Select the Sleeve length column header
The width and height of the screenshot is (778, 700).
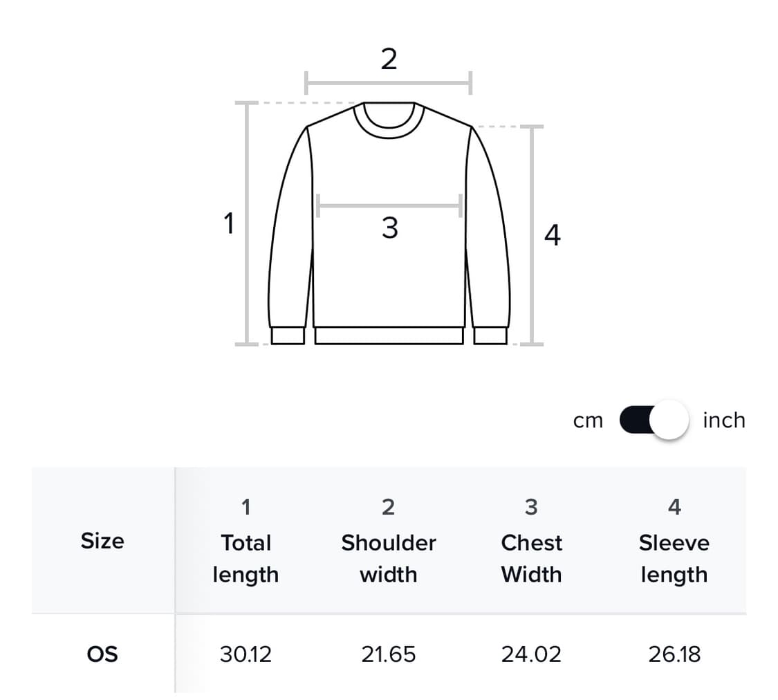[x=674, y=558]
